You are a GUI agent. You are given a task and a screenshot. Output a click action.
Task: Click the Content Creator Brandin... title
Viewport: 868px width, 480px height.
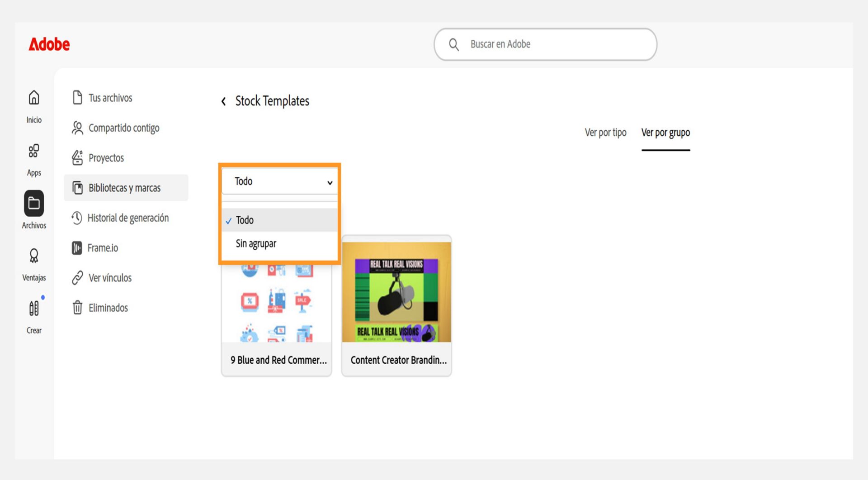[398, 360]
